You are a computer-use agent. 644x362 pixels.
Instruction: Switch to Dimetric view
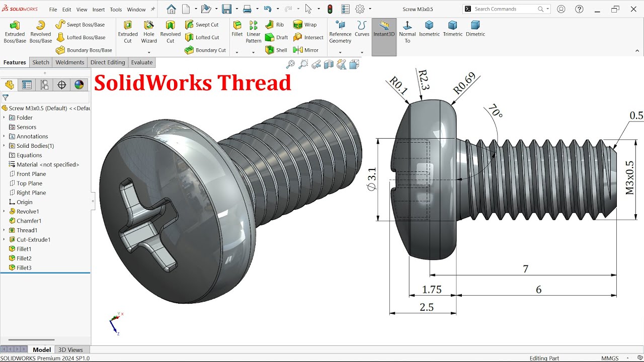pyautogui.click(x=475, y=29)
